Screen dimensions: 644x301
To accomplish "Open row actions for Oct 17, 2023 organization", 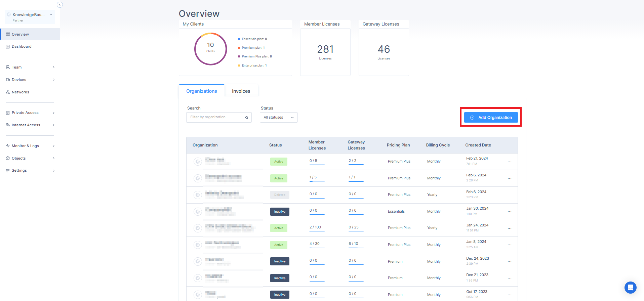I will [510, 295].
